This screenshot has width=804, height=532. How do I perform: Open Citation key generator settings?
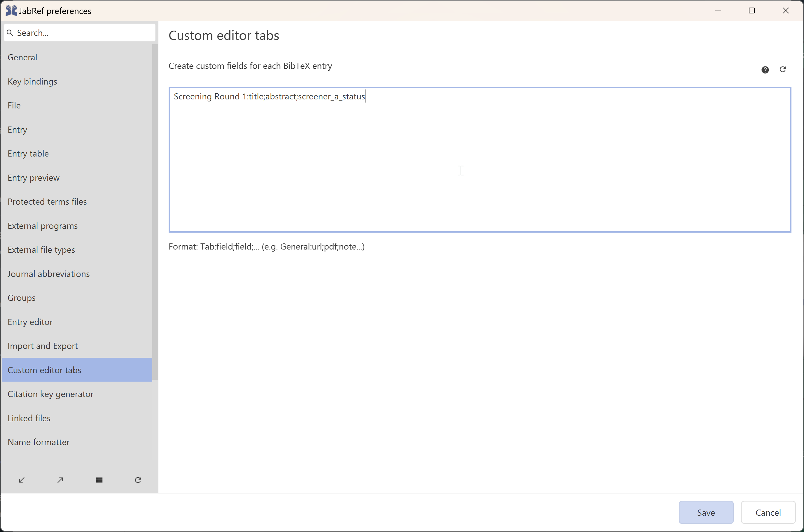click(x=77, y=394)
